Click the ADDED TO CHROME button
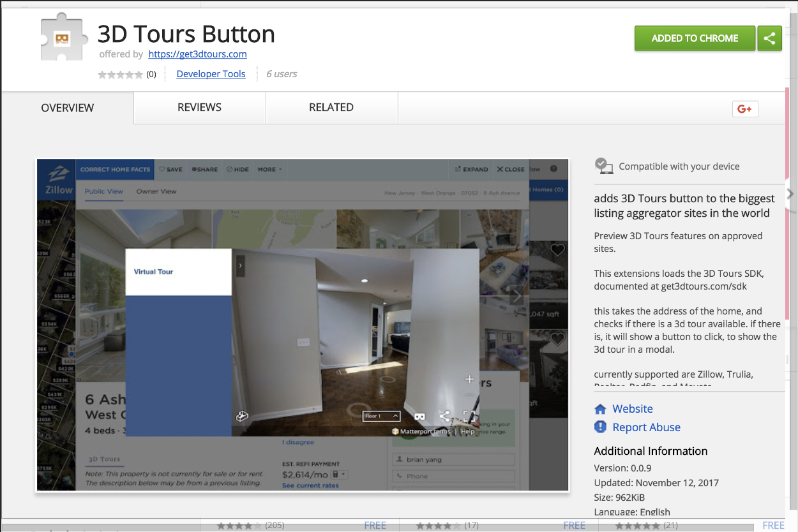Screen dimensions: 798x532 tap(695, 38)
